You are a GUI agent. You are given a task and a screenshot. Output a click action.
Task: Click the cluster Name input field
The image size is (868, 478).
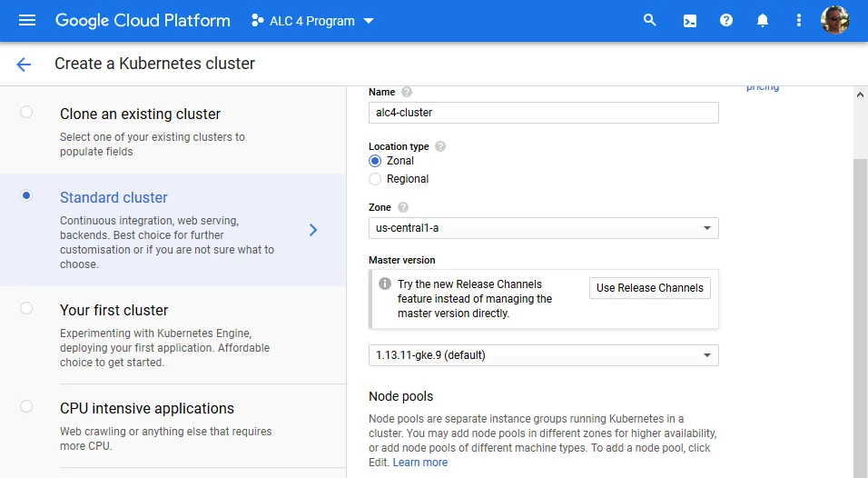point(544,113)
